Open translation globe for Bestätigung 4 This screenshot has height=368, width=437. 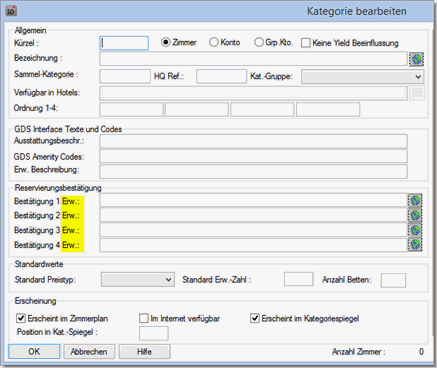click(x=415, y=245)
